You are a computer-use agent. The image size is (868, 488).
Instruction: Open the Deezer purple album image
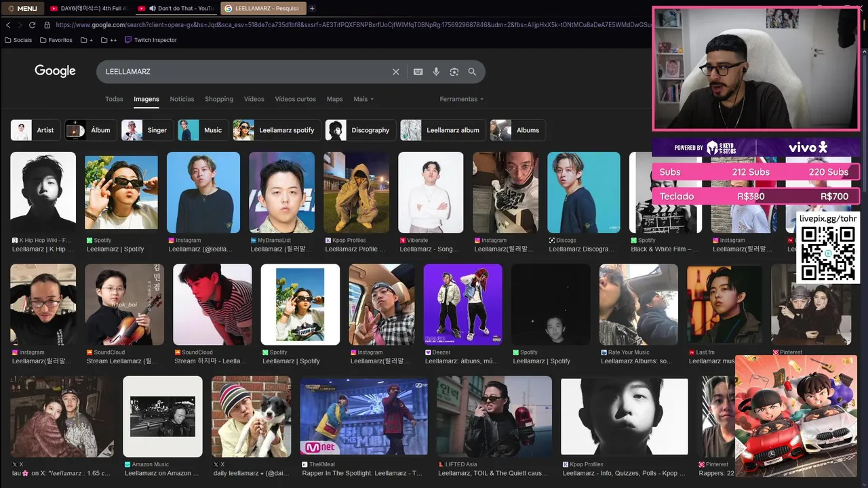(x=463, y=304)
